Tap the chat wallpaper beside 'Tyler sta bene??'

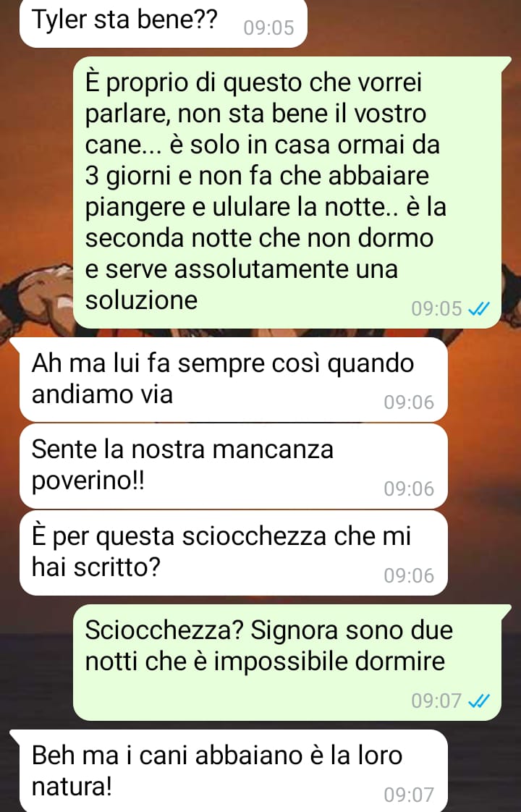[x=415, y=25]
